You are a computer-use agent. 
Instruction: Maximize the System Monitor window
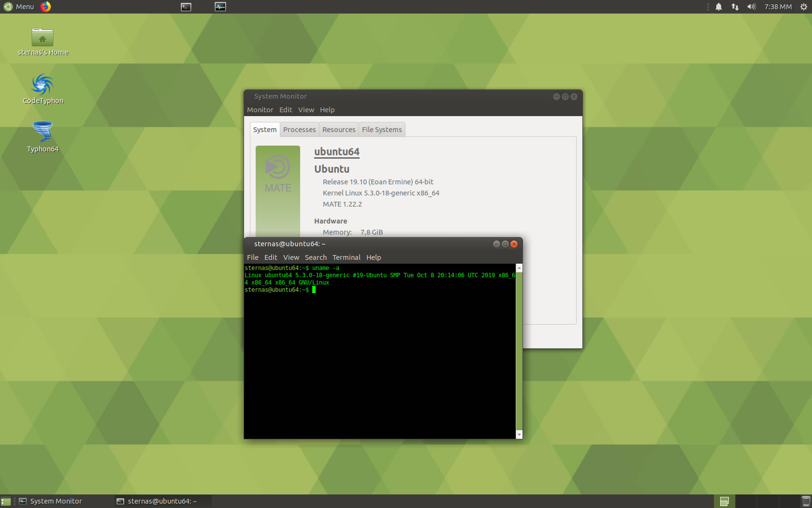pyautogui.click(x=565, y=97)
